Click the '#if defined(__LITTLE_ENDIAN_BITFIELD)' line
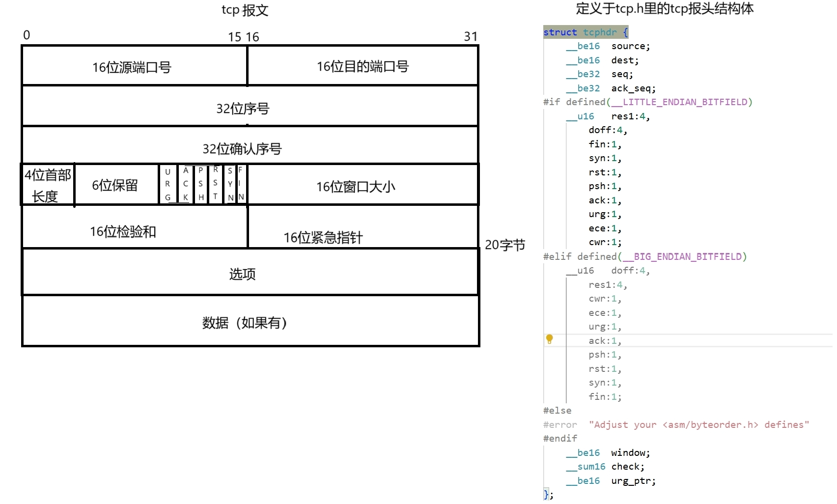 [648, 102]
